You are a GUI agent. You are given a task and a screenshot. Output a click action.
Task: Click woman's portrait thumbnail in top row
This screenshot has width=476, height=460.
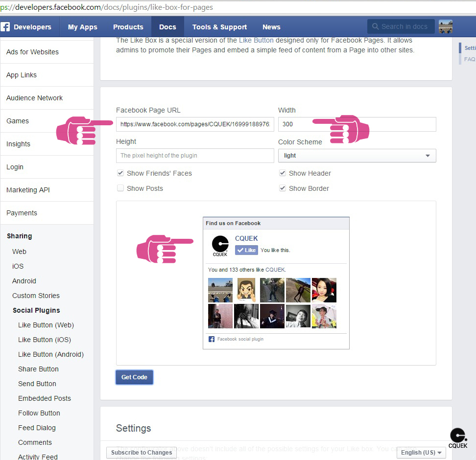pos(324,290)
